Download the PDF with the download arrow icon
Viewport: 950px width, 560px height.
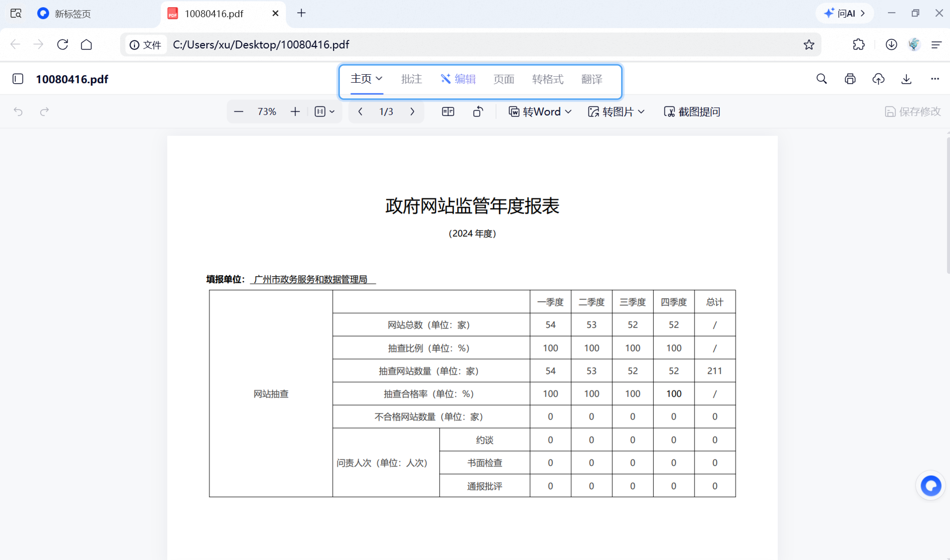click(x=906, y=79)
